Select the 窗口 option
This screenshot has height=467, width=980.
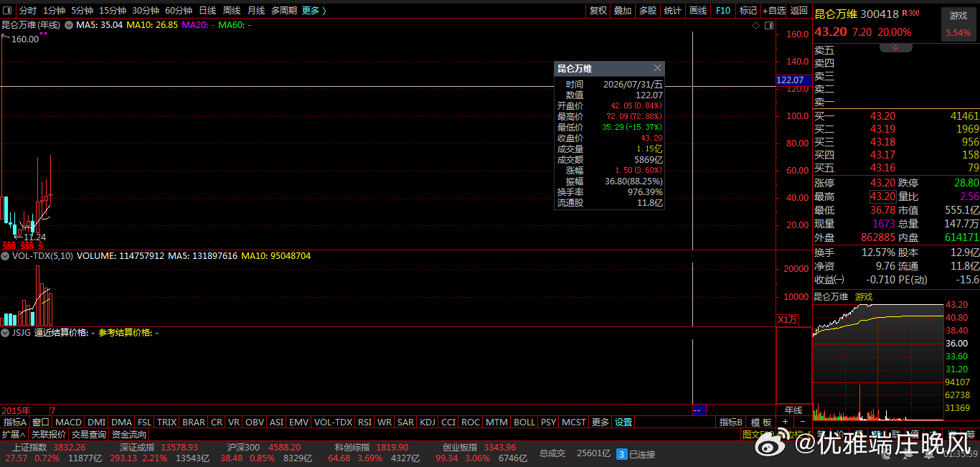41,423
